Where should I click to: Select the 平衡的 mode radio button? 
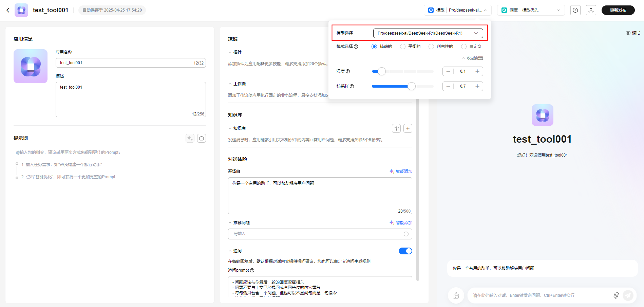(x=403, y=47)
